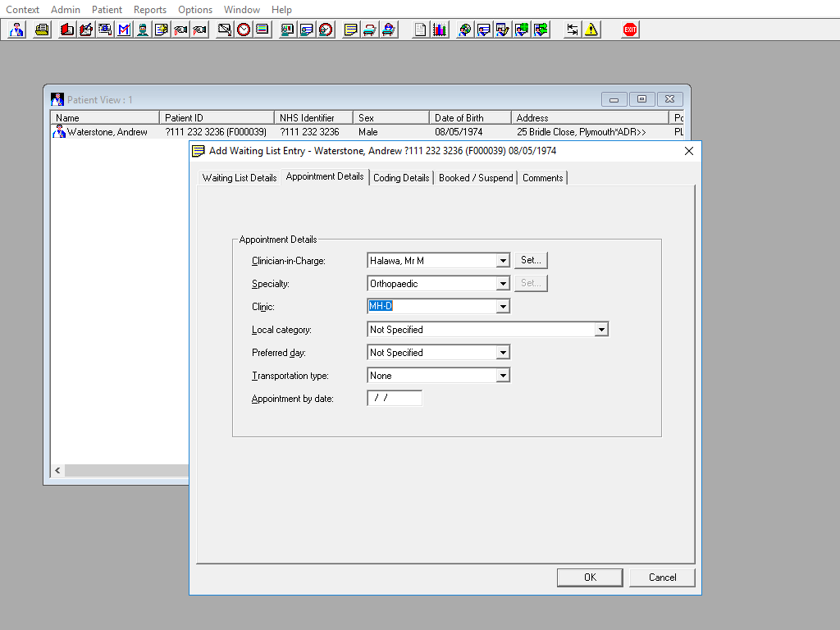Open the Window menu
Screen dimensions: 840x630
tap(242, 10)
